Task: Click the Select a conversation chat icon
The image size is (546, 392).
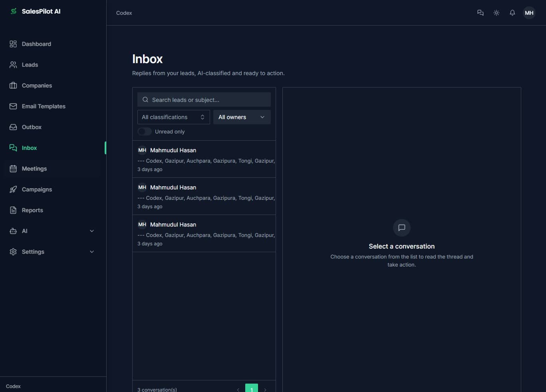Action: coord(402,228)
